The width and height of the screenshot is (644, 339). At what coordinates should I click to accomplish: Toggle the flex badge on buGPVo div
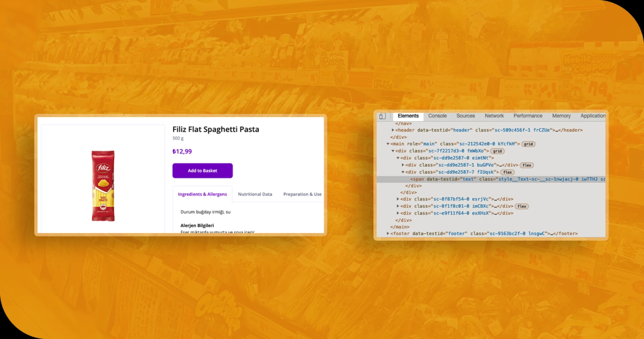[x=527, y=165]
